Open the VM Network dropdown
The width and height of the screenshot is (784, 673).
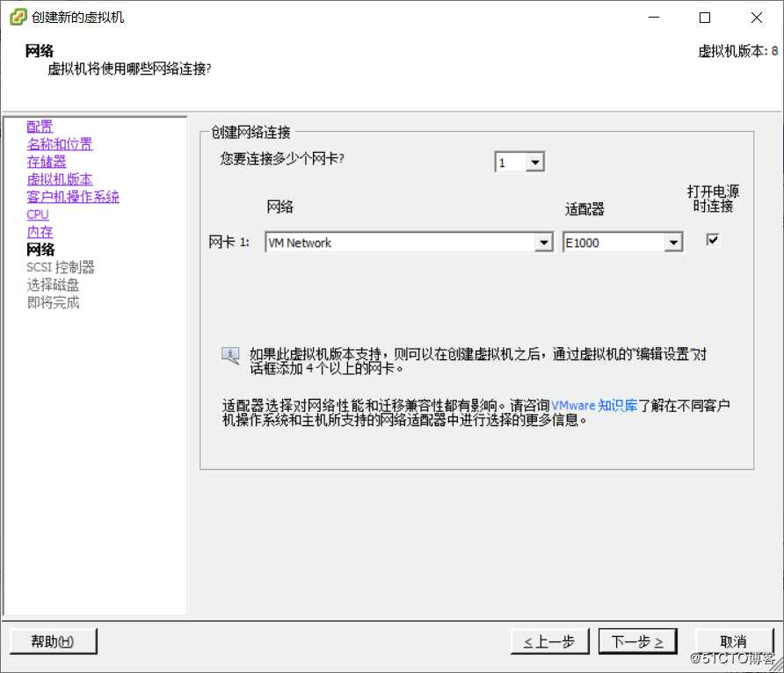click(x=543, y=242)
